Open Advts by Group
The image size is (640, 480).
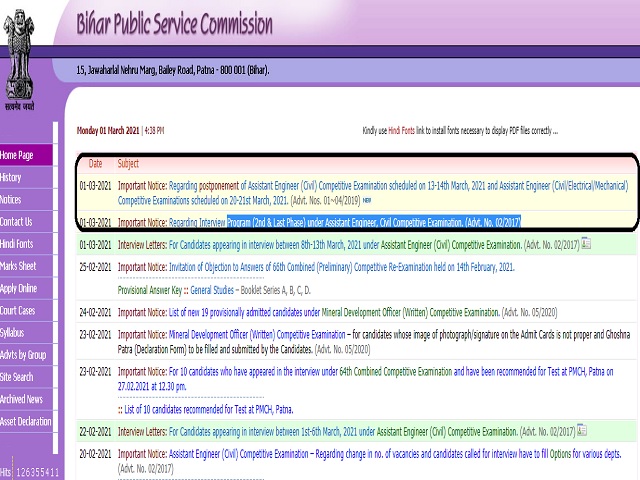pos(26,355)
